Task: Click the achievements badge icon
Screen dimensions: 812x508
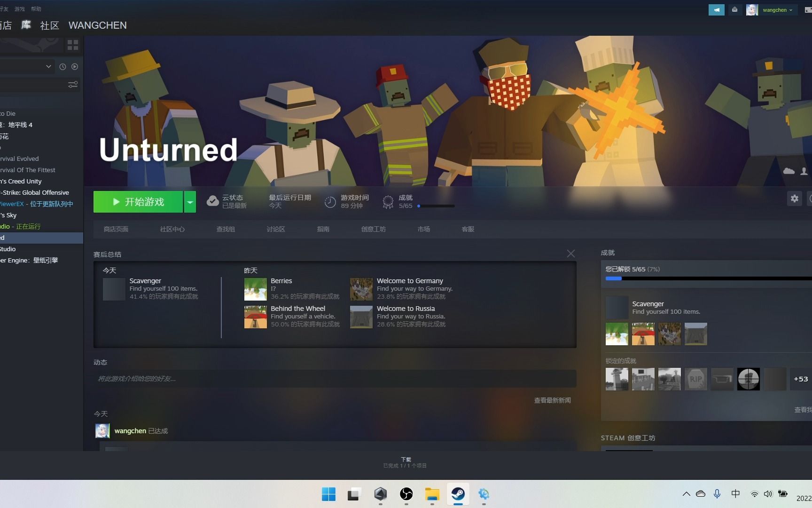Action: click(x=388, y=202)
